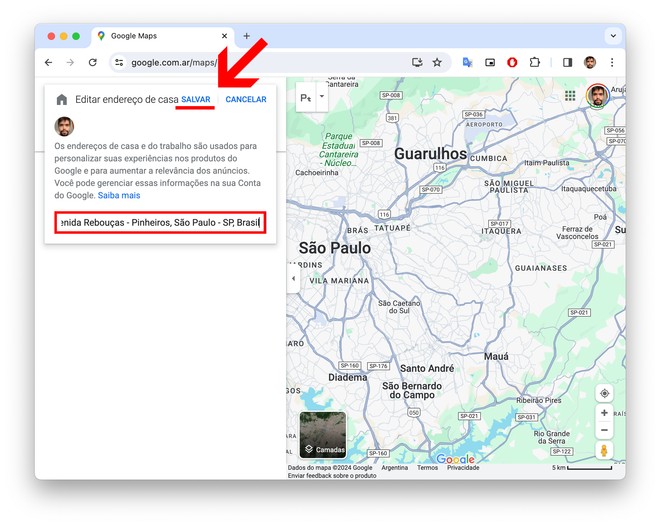Collapse the side panel arrow
660x525 pixels.
point(293,278)
